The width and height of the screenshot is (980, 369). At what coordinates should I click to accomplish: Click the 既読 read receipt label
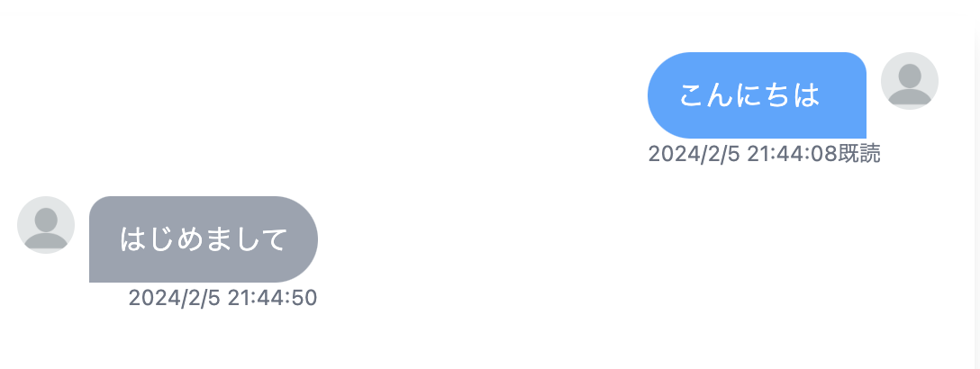coord(859,154)
